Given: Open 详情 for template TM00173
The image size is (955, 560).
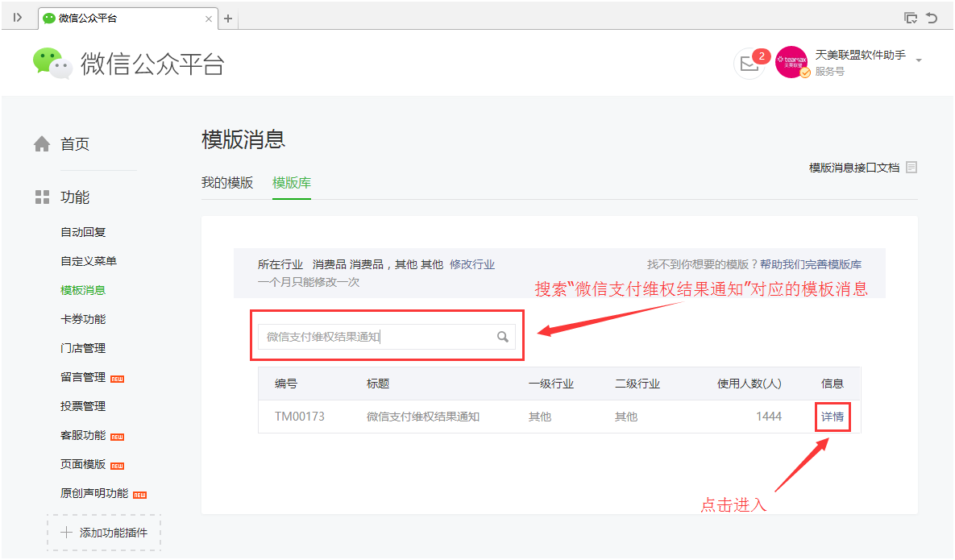Looking at the screenshot, I should (833, 417).
